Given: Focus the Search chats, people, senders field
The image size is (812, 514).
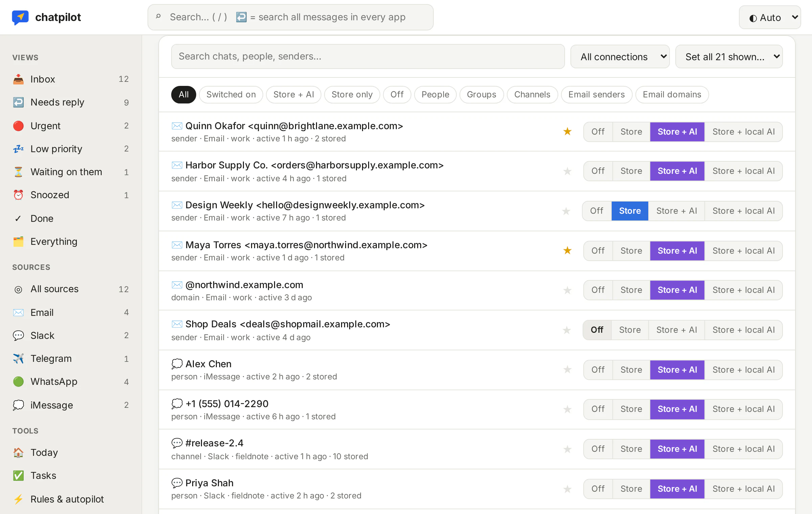Looking at the screenshot, I should tap(368, 56).
